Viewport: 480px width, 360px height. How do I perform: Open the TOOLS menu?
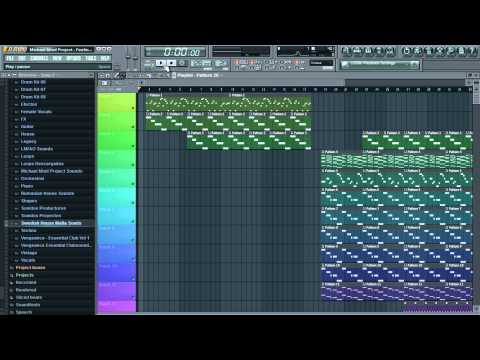[91, 58]
